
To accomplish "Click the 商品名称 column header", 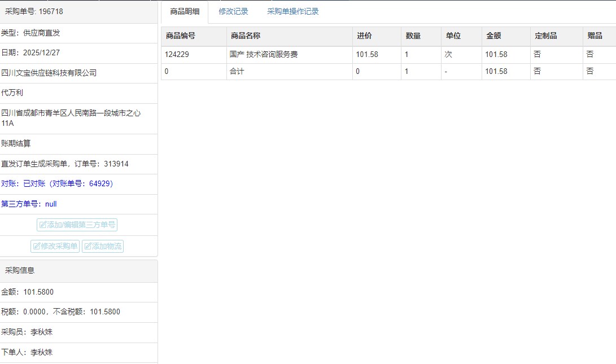I will tap(246, 36).
